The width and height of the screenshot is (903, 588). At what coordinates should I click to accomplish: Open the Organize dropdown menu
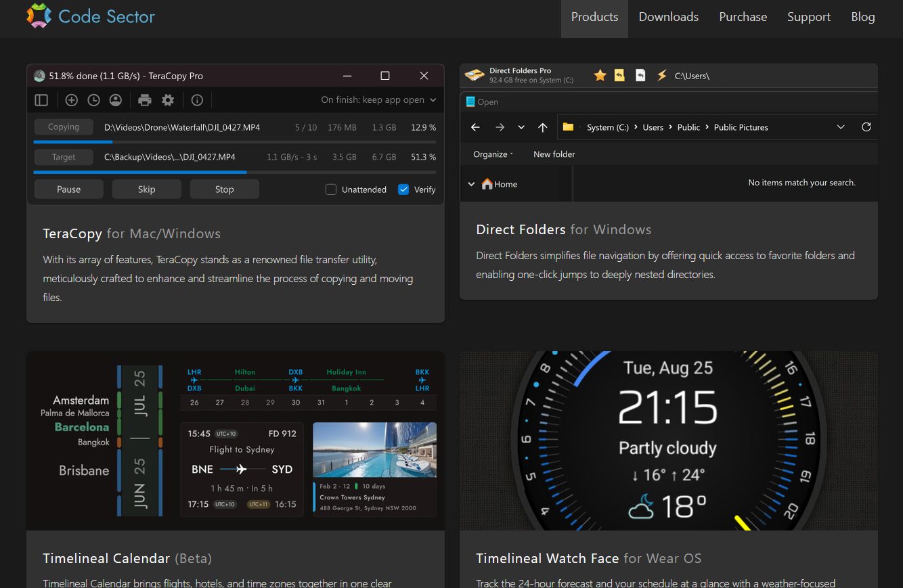point(493,154)
